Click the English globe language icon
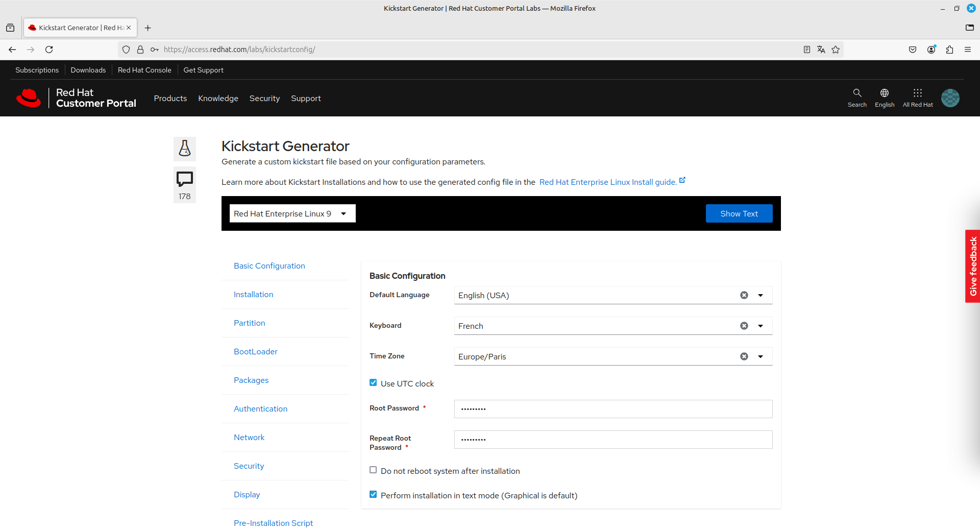The image size is (980, 531). coord(885,98)
